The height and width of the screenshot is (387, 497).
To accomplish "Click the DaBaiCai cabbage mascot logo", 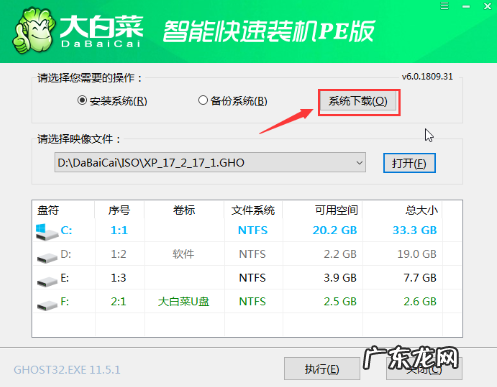I will (x=34, y=32).
